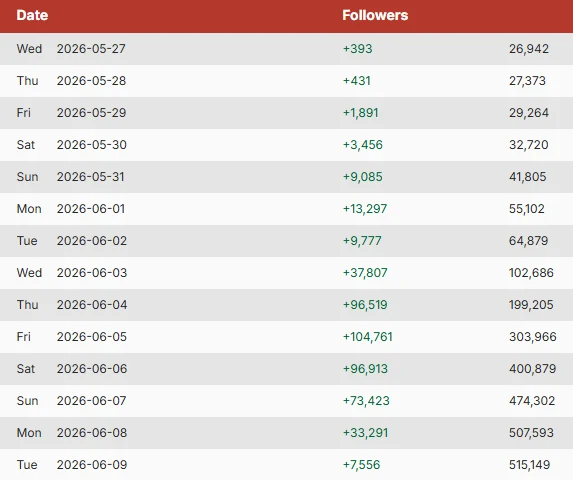Viewport: 573px width, 480px height.
Task: Select the 2026-06-05 Friday date
Action: click(92, 337)
